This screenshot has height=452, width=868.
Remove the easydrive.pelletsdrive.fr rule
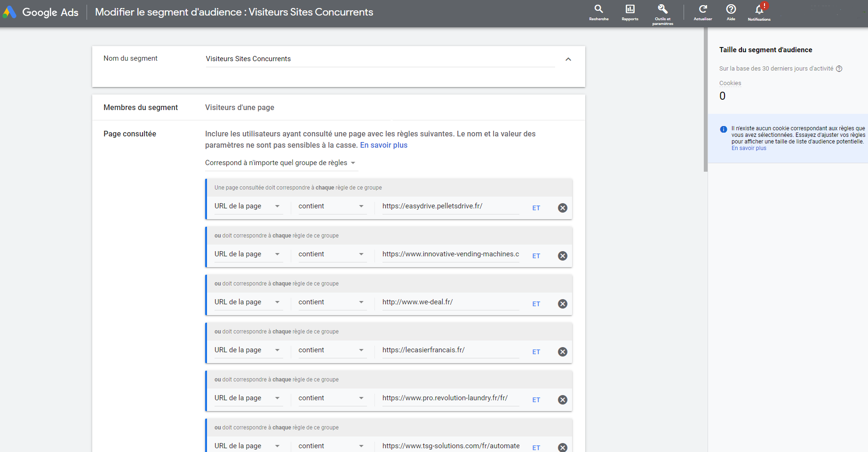(562, 208)
